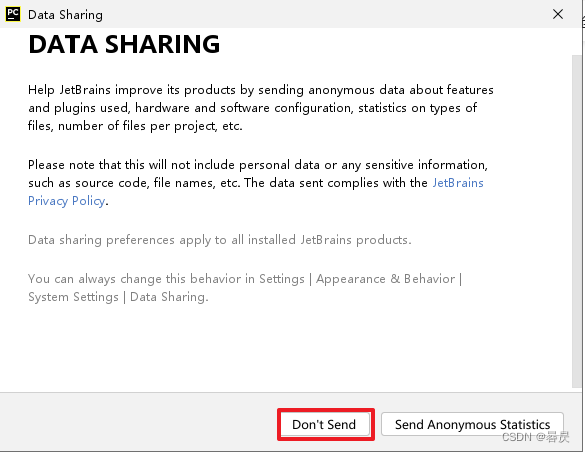Choose Send Anonymous Statistics
The image size is (585, 452).
(x=472, y=424)
